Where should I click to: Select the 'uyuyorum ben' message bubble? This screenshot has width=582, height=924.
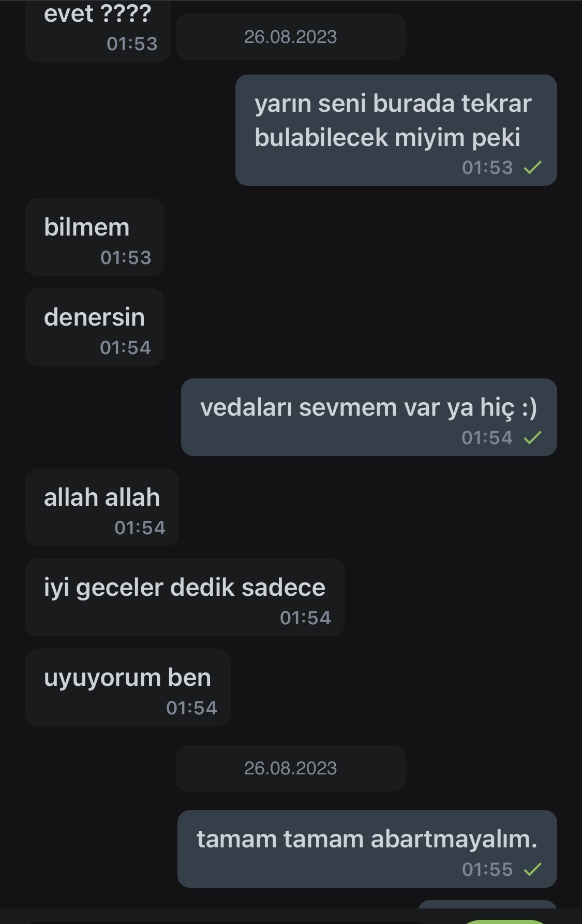(x=128, y=687)
